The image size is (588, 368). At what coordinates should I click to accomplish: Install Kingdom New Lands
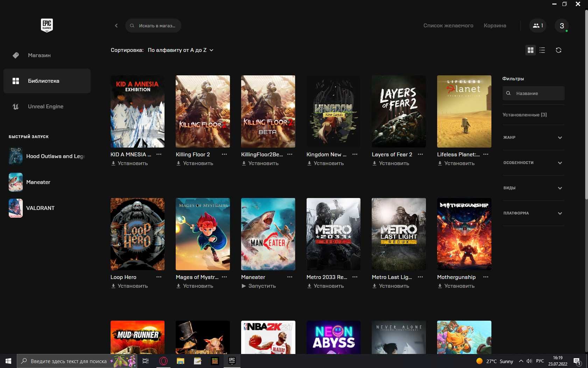click(325, 163)
